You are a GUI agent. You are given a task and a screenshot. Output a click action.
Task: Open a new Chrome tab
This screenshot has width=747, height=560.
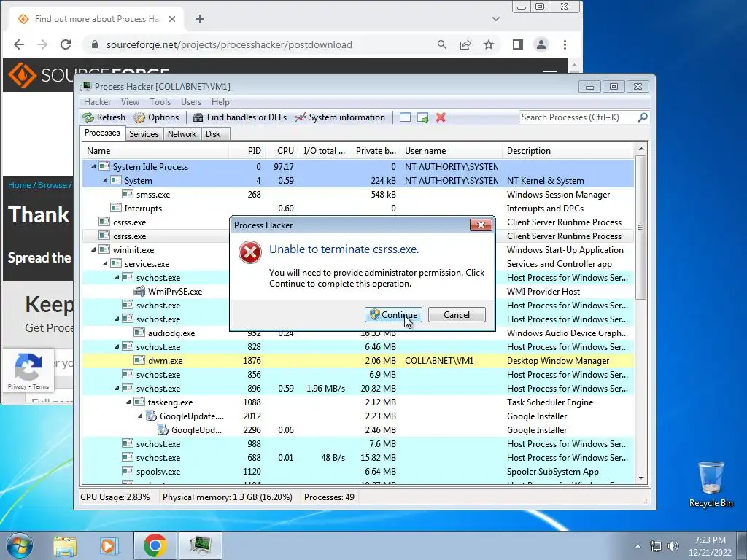(x=200, y=19)
